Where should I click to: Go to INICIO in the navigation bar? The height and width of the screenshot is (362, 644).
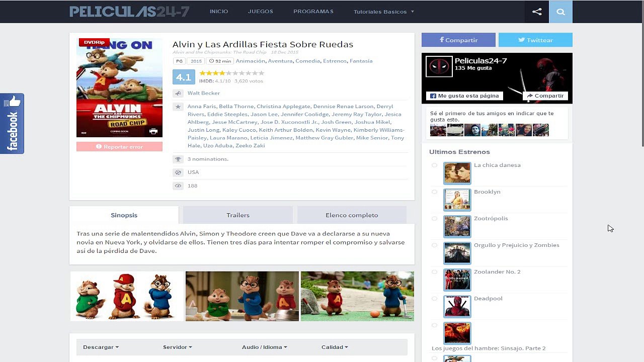[x=219, y=12]
